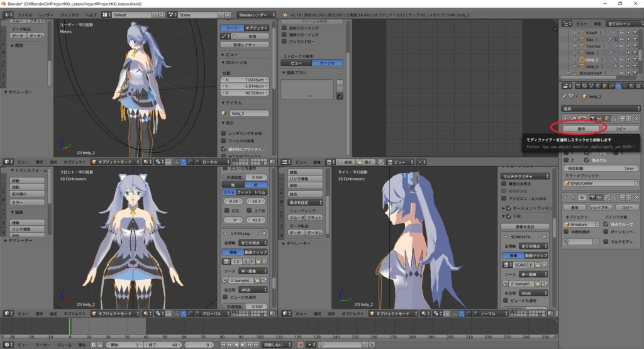The image size is (644, 349).
Task: Toggle visibility eye for TwinTail object
Action: [622, 46]
